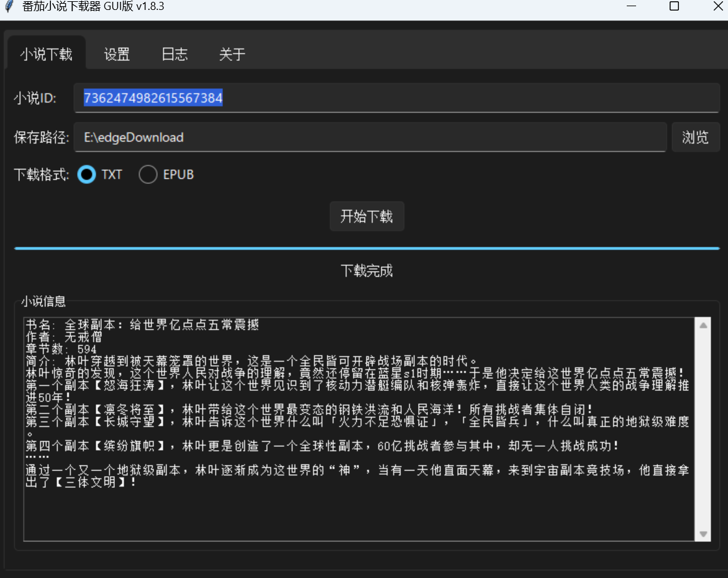
Task: Open the 设置 tab
Action: coord(117,55)
